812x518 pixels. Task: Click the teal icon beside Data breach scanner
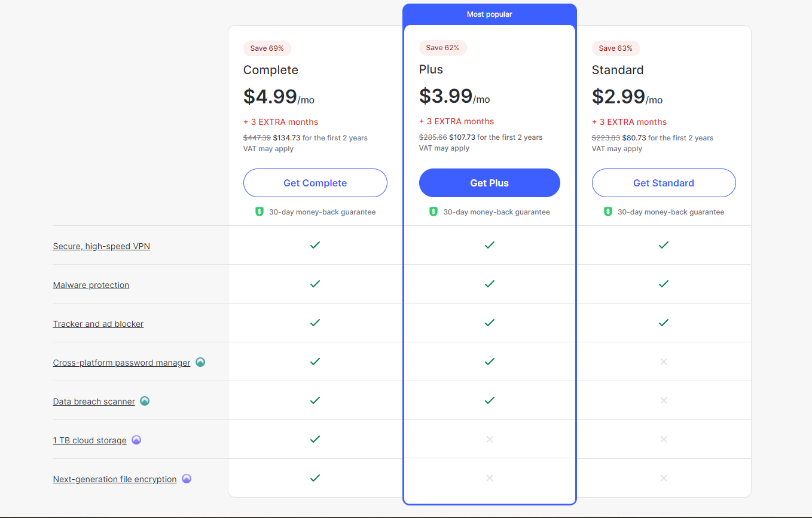(145, 401)
